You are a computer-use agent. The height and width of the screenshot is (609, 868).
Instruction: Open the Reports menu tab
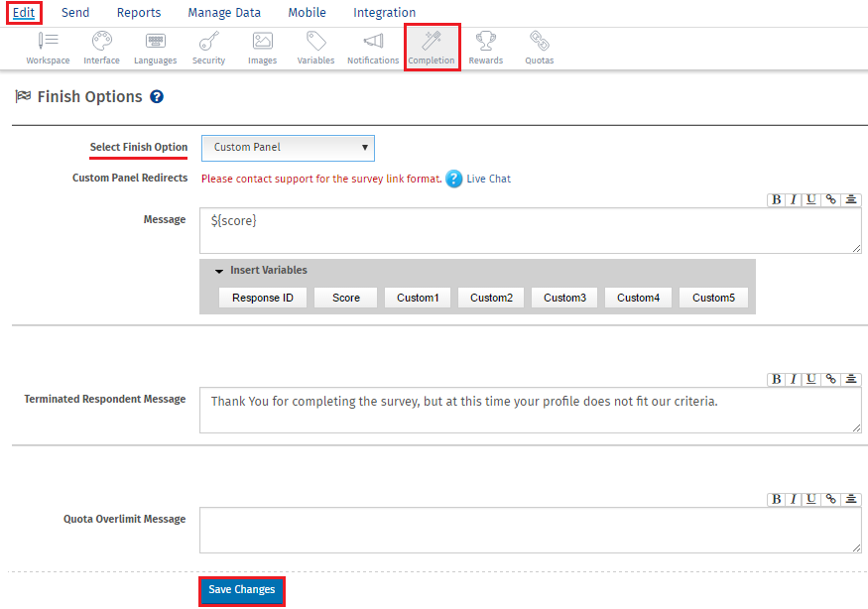point(139,12)
